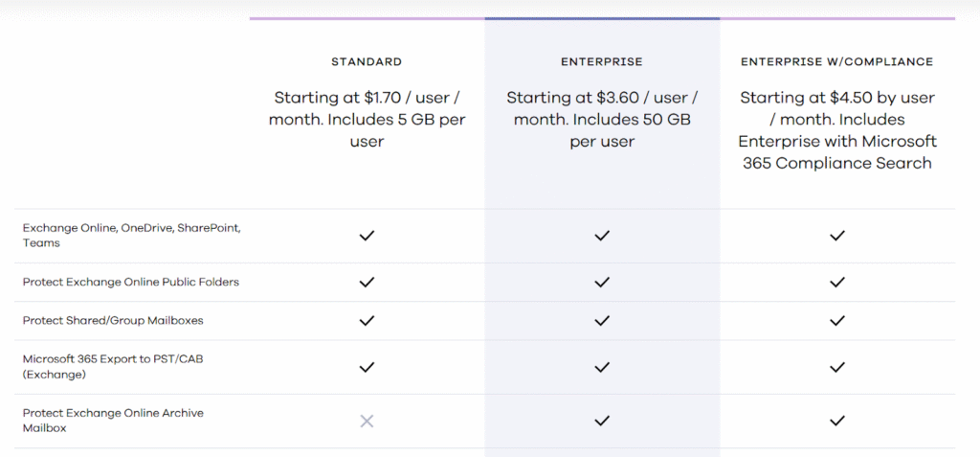This screenshot has height=457, width=980.
Task: Click the Standard $1.70 pricing description
Action: coord(367,120)
